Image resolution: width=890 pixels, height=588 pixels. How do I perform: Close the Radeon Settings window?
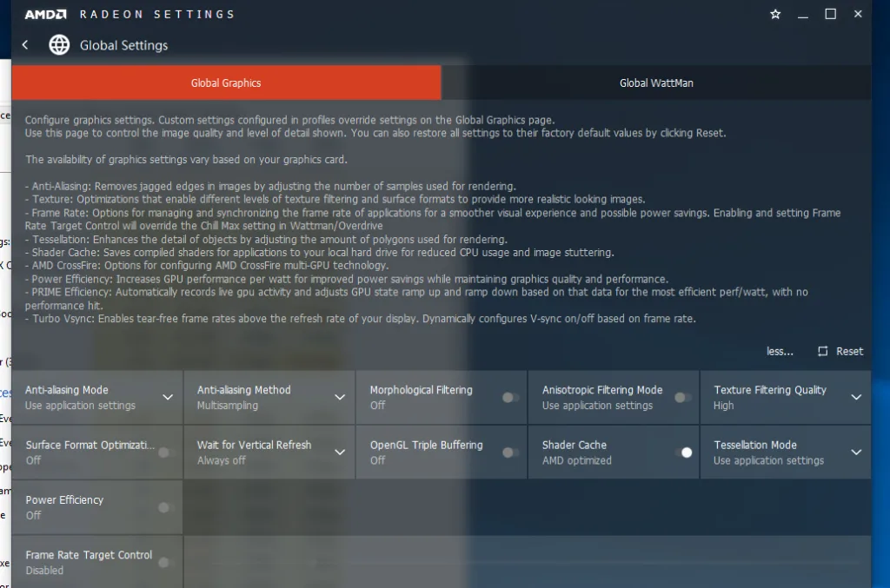pyautogui.click(x=858, y=15)
